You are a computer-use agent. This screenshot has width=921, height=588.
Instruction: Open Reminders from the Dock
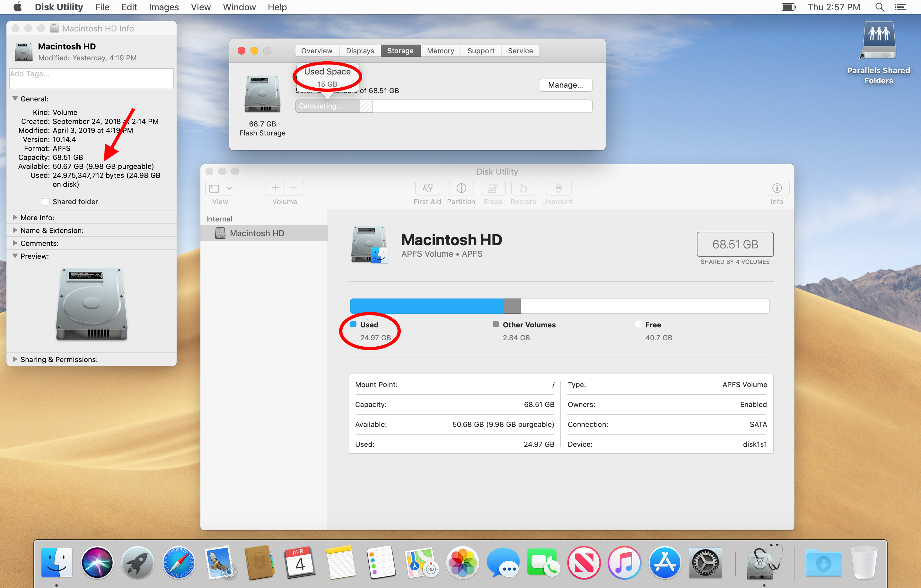381,562
